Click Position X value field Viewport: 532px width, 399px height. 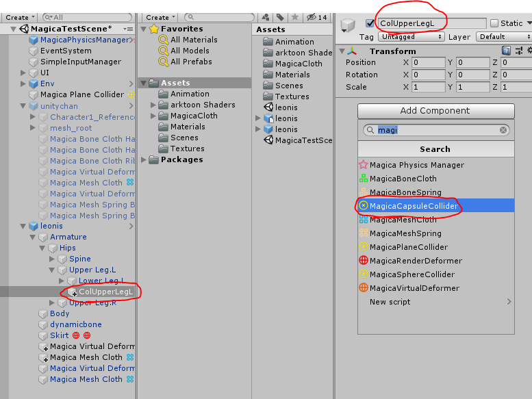coord(428,62)
